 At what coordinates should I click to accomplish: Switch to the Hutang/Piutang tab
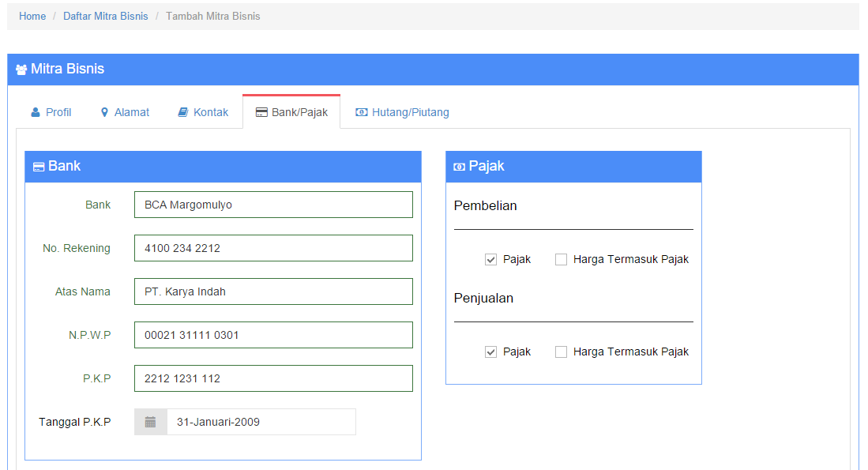click(403, 112)
